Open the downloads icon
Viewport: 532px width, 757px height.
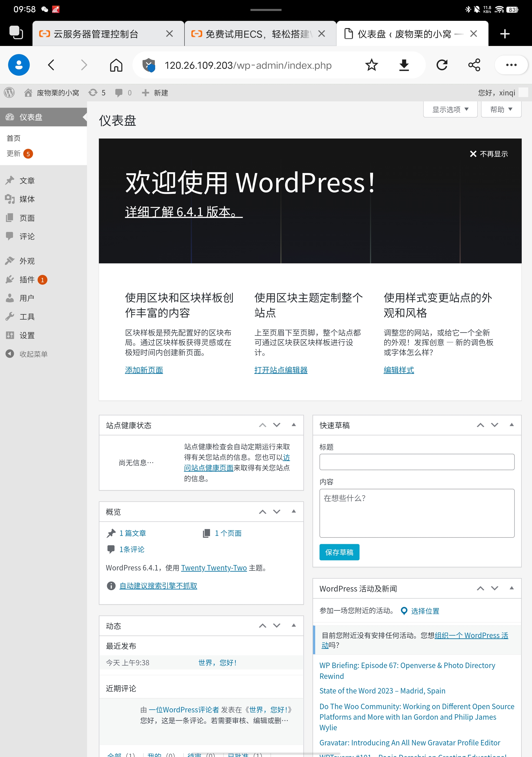point(404,65)
